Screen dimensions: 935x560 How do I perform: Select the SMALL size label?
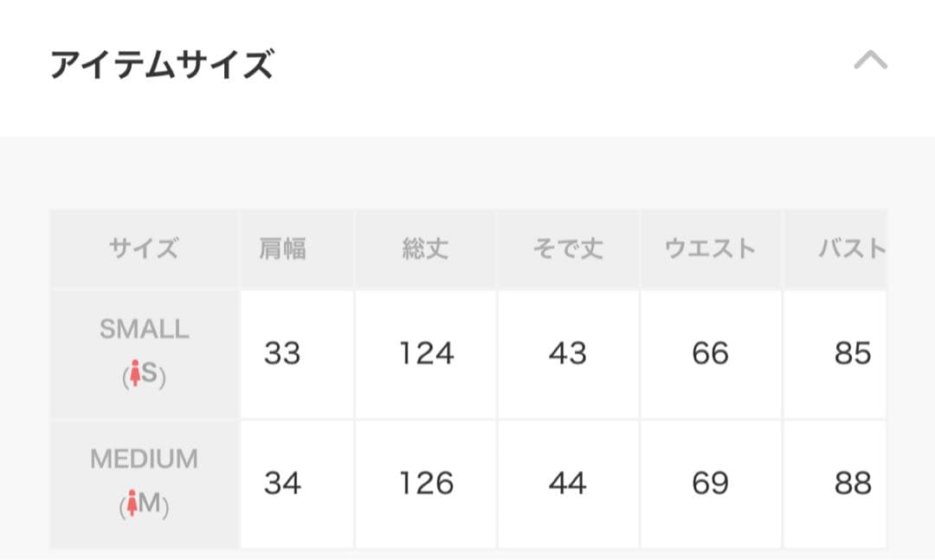click(x=142, y=330)
